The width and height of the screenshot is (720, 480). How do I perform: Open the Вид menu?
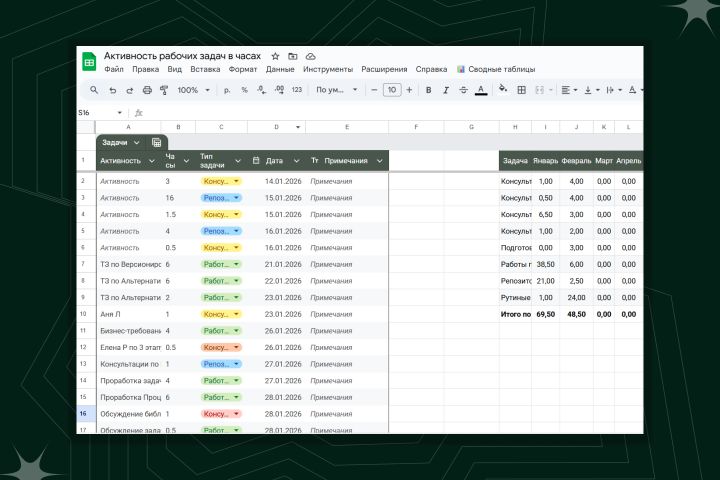click(x=174, y=69)
